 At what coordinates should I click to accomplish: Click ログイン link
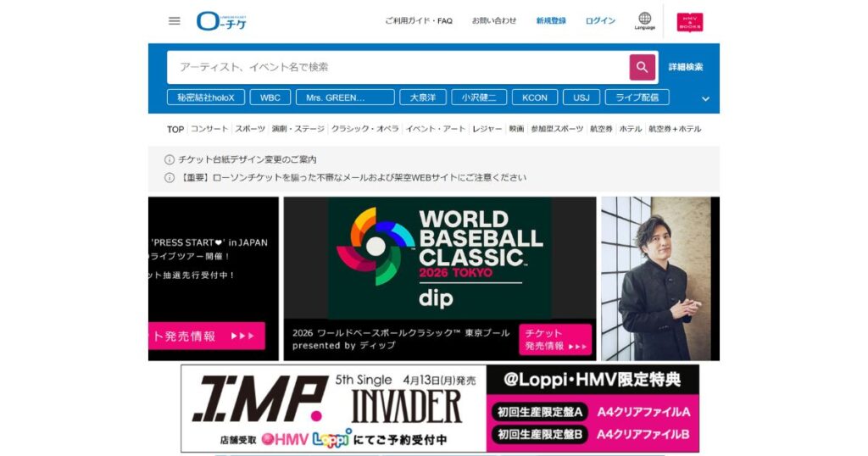click(x=600, y=20)
